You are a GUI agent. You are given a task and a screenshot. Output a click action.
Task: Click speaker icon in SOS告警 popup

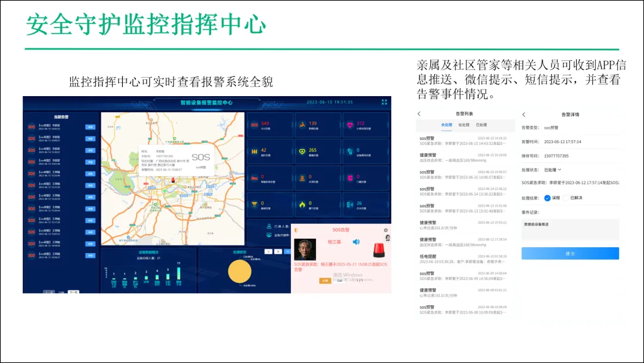tap(356, 242)
